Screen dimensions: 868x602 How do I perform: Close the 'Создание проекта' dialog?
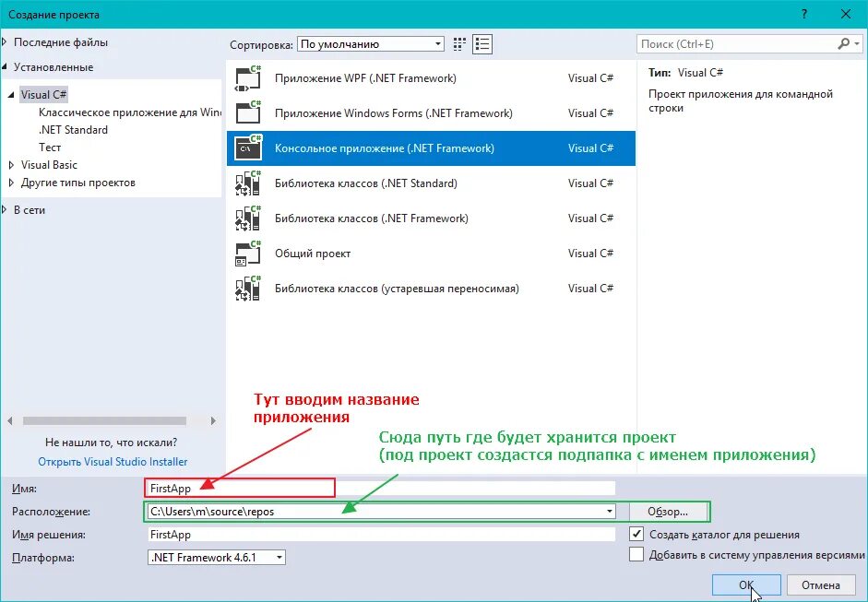click(x=846, y=15)
